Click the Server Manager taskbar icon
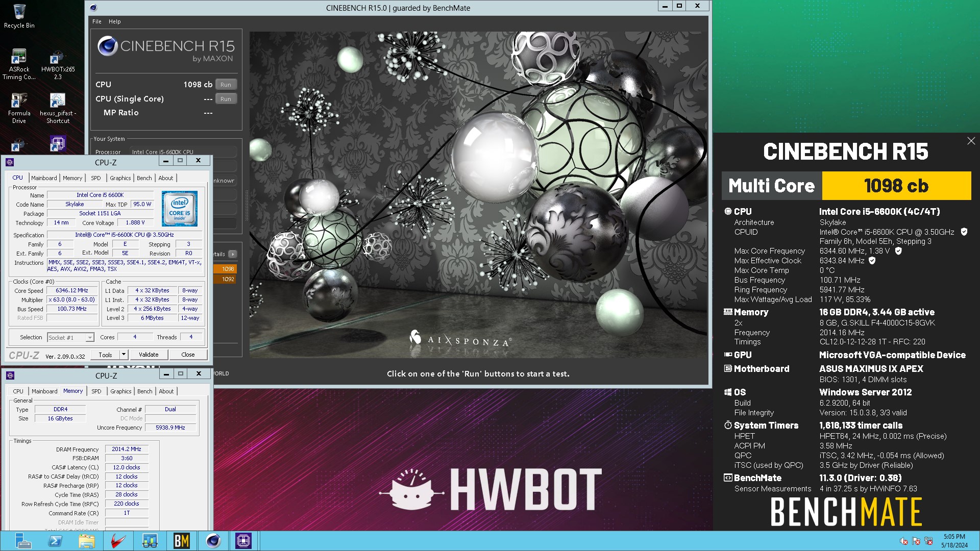 coord(23,541)
